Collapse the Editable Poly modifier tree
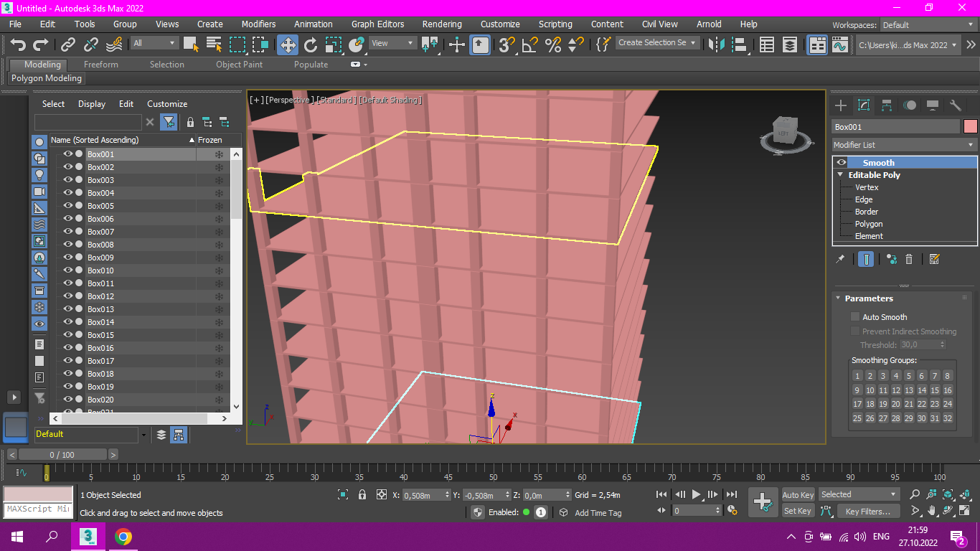The height and width of the screenshot is (551, 980). click(x=840, y=175)
